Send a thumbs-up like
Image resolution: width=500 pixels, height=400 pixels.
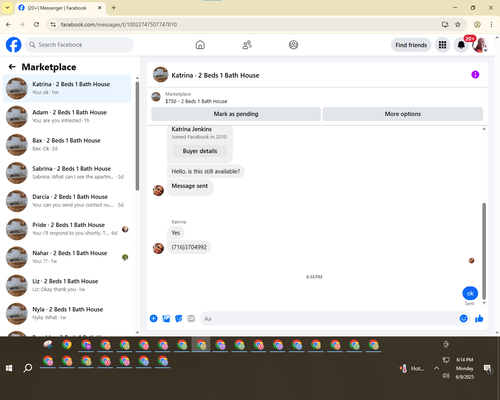point(479,319)
